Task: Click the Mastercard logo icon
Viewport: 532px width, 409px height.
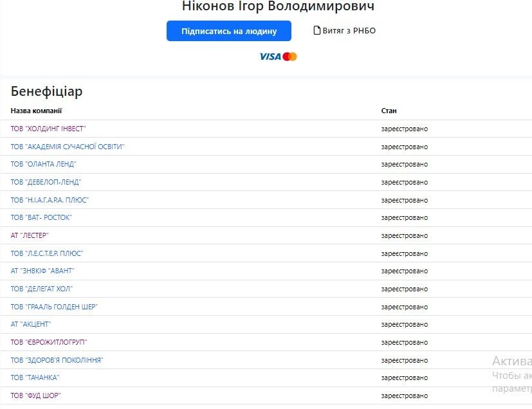Action: [x=289, y=57]
